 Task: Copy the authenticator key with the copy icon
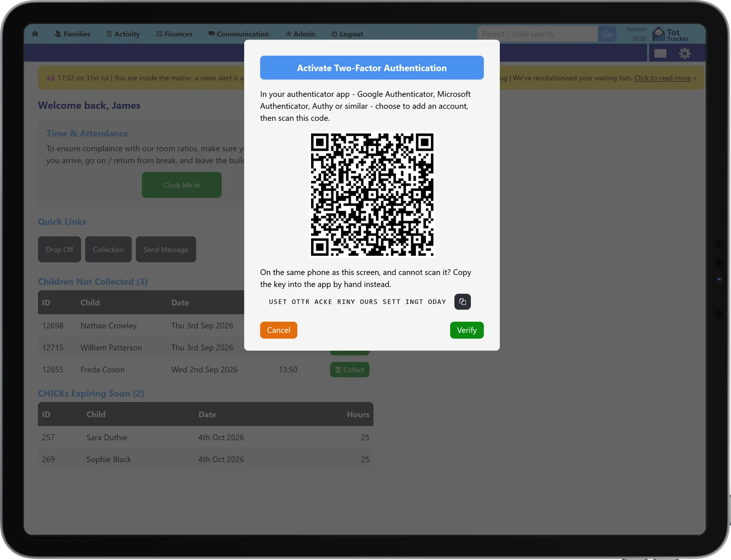pos(462,301)
